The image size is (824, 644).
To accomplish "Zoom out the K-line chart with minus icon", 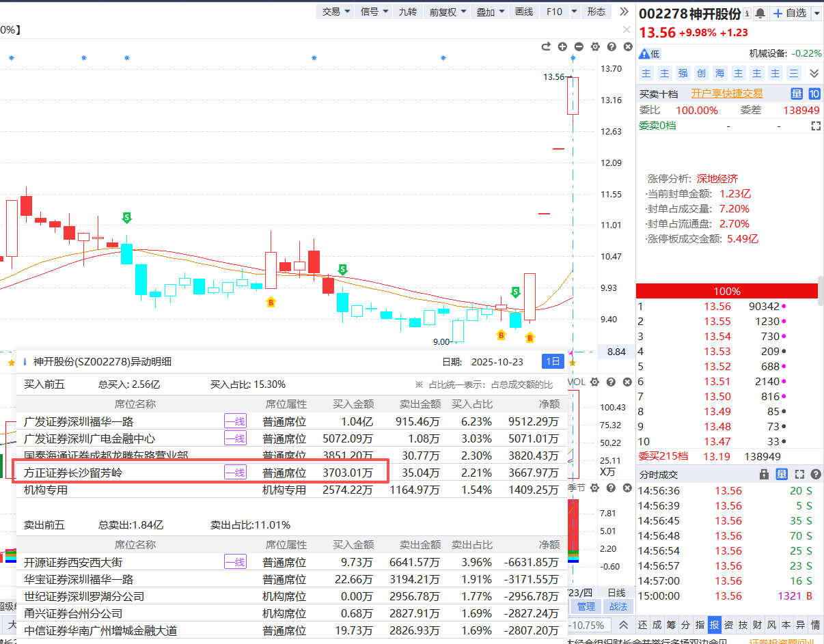I will coord(579,46).
